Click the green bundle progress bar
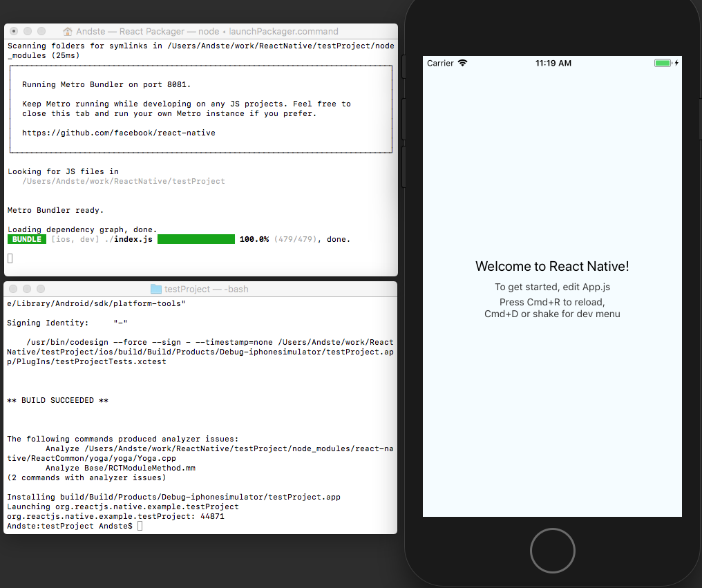 (196, 239)
